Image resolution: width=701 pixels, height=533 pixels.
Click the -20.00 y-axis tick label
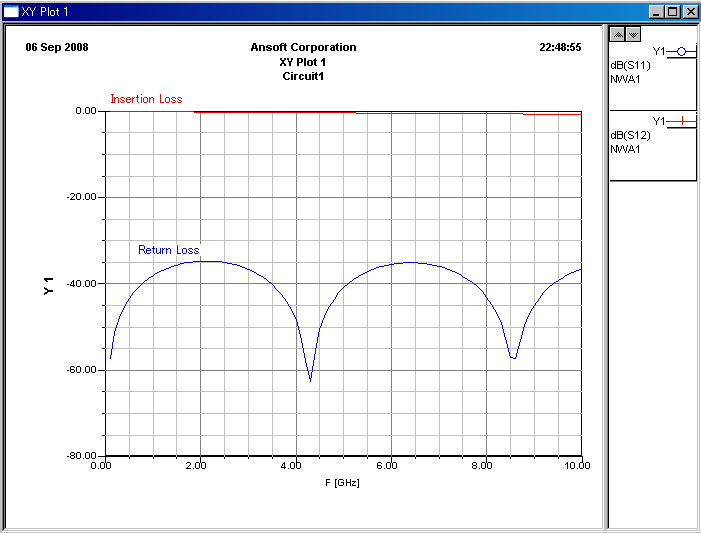pyautogui.click(x=81, y=197)
